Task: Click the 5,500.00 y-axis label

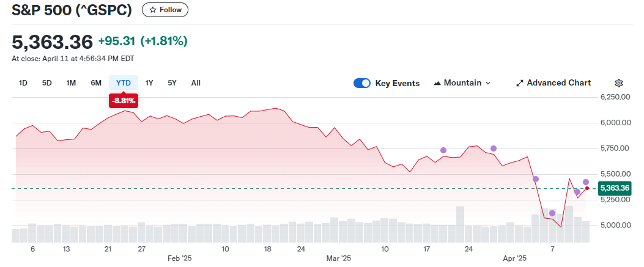Action: (615, 174)
